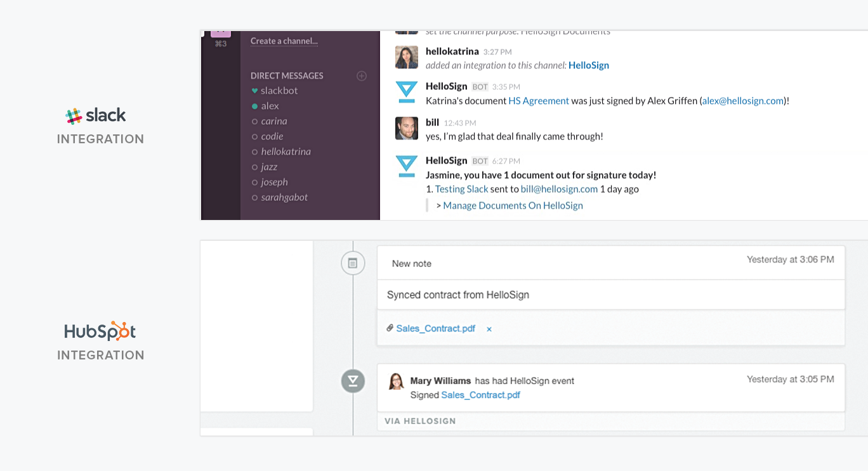Open signed Sales_Contract.pdf in event entry

pyautogui.click(x=481, y=395)
